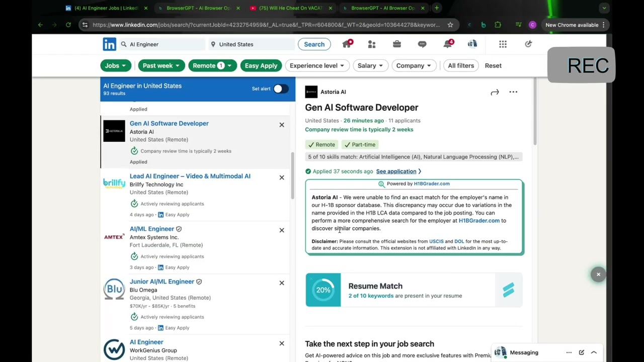Focus the United States location field
This screenshot has height=362, width=644.
click(x=252, y=44)
